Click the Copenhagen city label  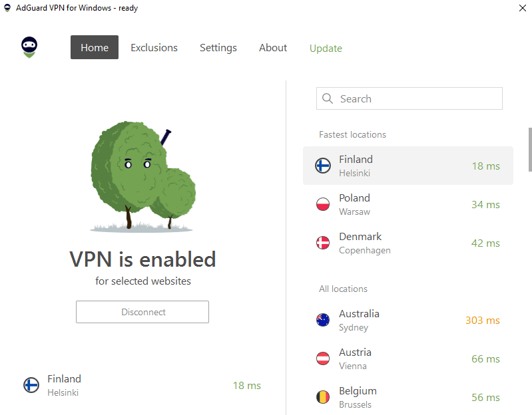coord(365,250)
